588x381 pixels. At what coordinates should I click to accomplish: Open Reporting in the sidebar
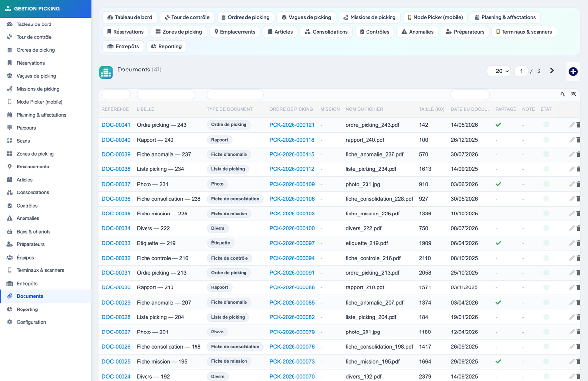click(x=45, y=310)
